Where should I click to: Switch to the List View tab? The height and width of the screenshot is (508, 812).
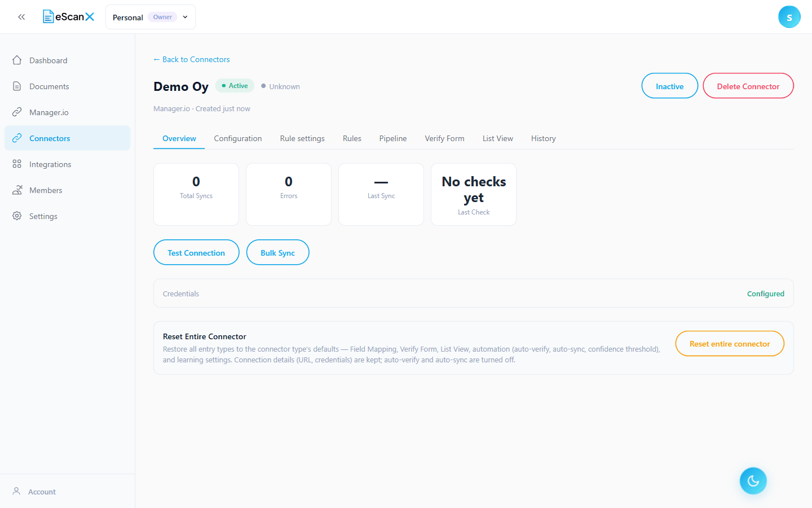[x=498, y=138]
